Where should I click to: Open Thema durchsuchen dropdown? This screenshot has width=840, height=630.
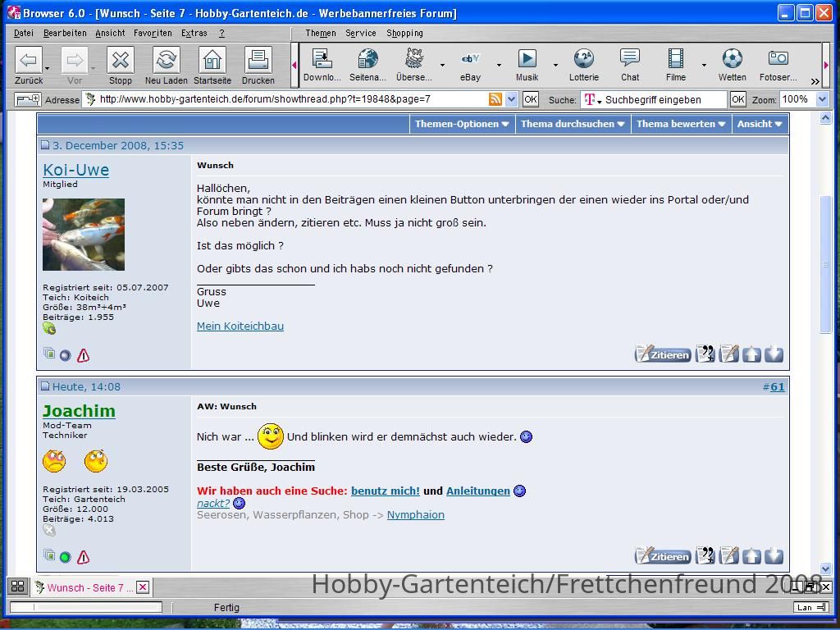(573, 124)
